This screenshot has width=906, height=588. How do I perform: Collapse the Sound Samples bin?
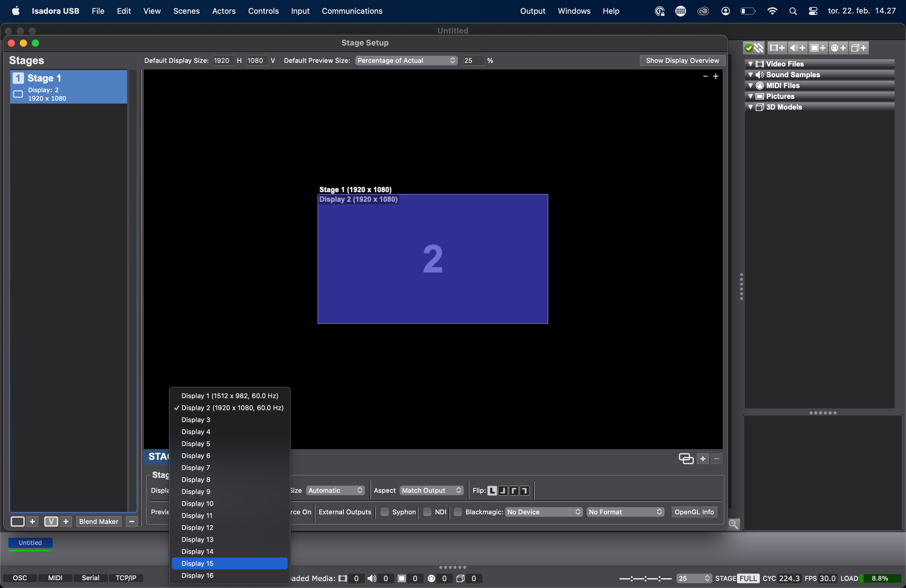pos(750,75)
